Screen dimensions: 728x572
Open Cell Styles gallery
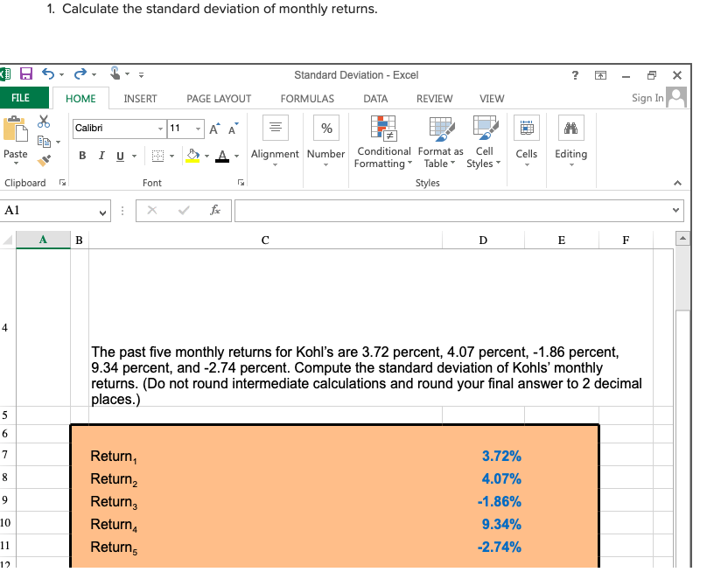coord(484,142)
